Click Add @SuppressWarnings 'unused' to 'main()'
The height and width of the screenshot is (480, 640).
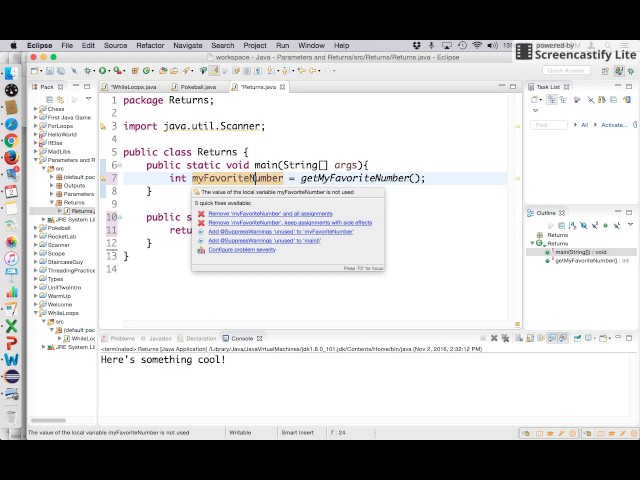[x=264, y=240]
